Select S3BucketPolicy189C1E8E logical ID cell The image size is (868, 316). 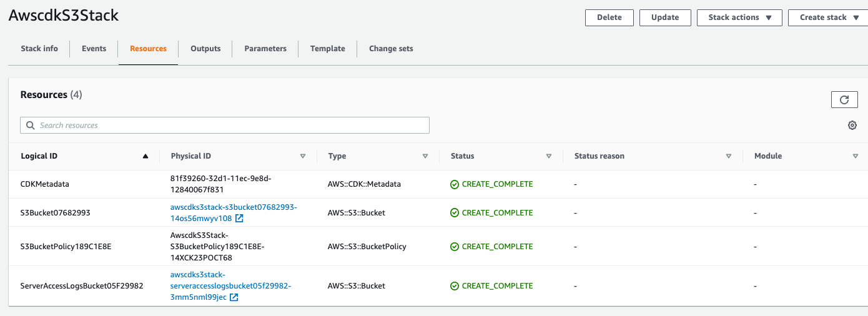click(66, 247)
